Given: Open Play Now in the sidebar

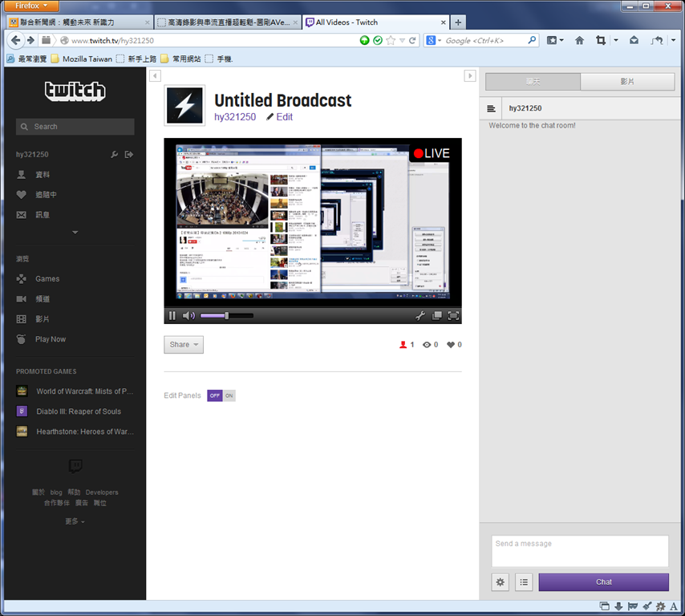Looking at the screenshot, I should (51, 339).
